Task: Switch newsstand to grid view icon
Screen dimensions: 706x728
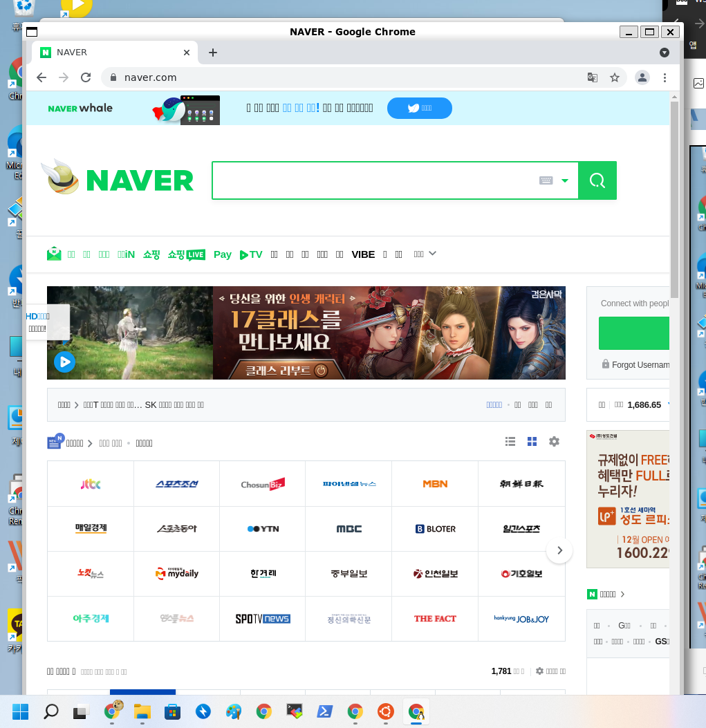Action: pyautogui.click(x=532, y=442)
